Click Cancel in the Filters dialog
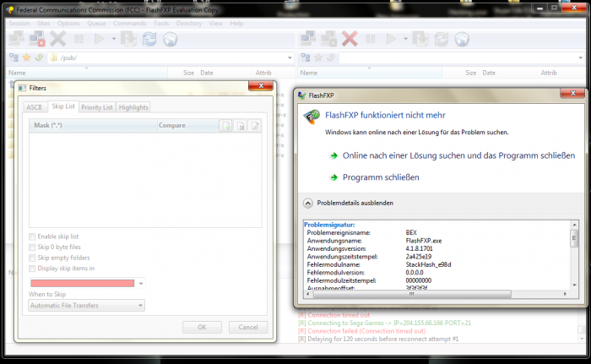 click(248, 327)
